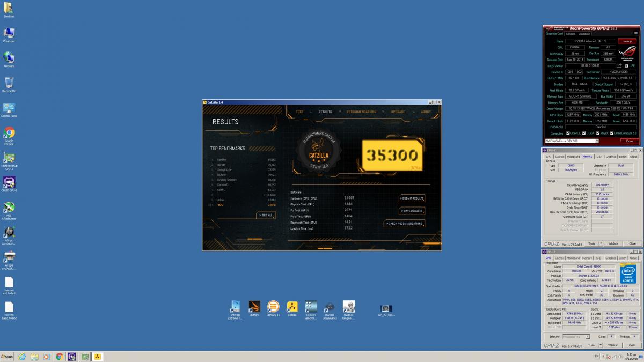The height and width of the screenshot is (362, 644).
Task: Toggle the UEFI checkbox in GPU-Z
Action: point(625,66)
